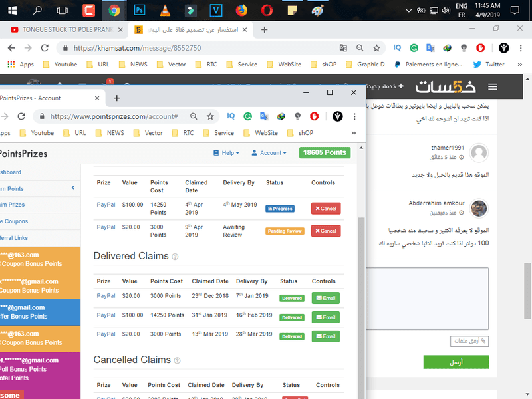The image size is (532, 399).
Task: Collapse the Earn Points sidebar chevron
Action: (72, 188)
